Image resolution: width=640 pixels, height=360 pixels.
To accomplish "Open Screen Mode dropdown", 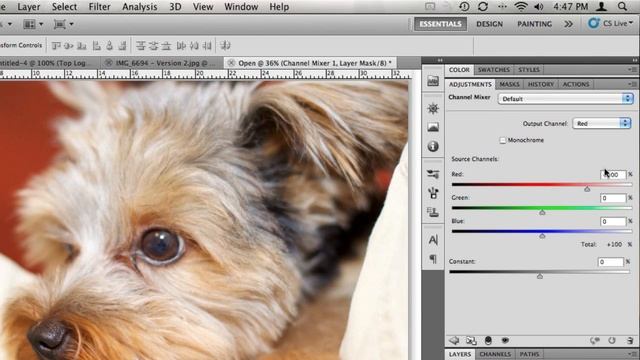I will point(64,24).
